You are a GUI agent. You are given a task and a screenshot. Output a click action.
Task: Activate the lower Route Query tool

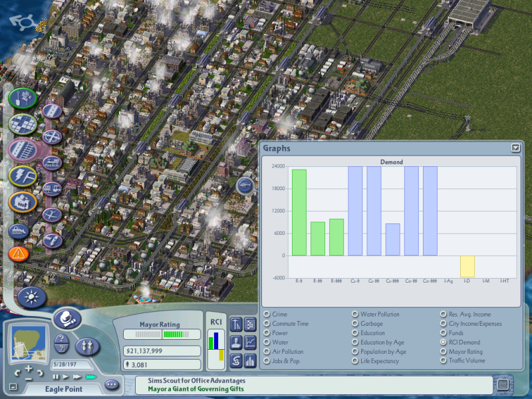click(61, 348)
